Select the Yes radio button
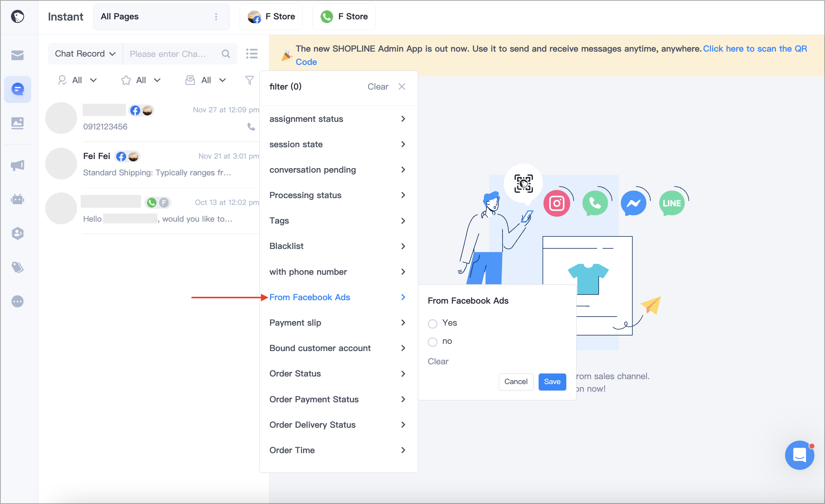825x504 pixels. pyautogui.click(x=432, y=324)
